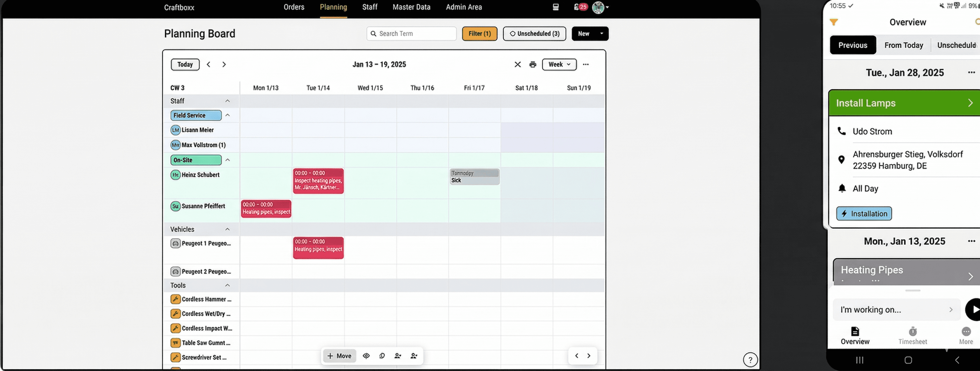This screenshot has height=371, width=980.
Task: Click the eye icon in bottom toolbar
Action: pos(366,356)
